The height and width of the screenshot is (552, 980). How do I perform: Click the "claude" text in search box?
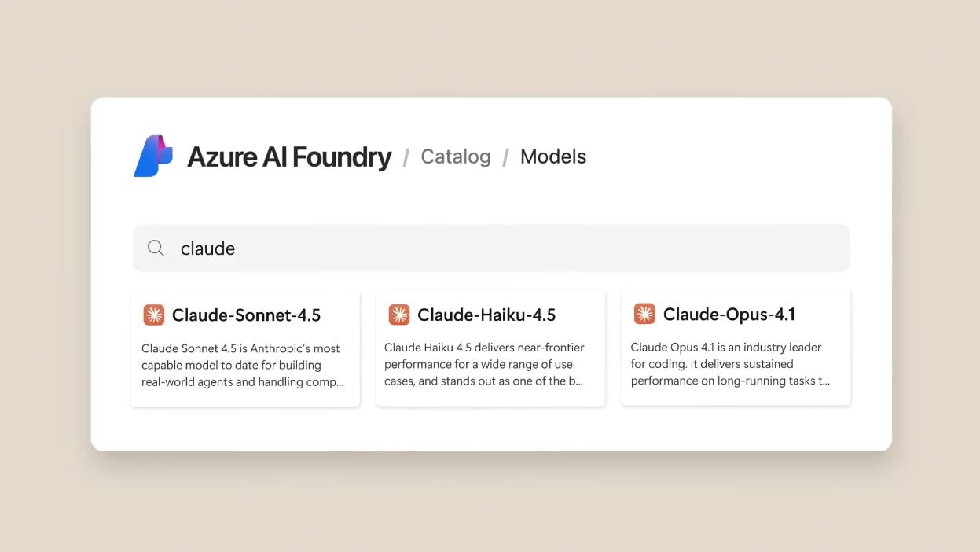(207, 248)
